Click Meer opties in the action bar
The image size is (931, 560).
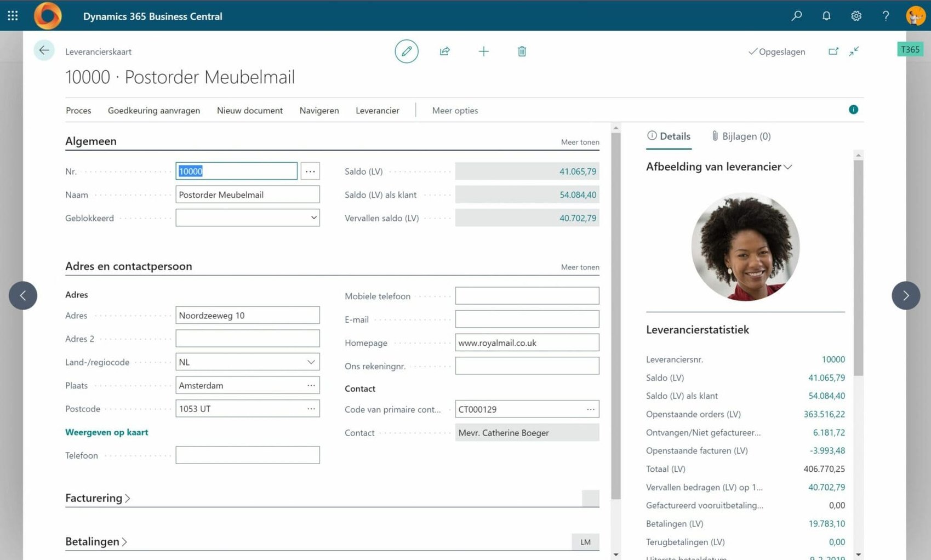[455, 110]
